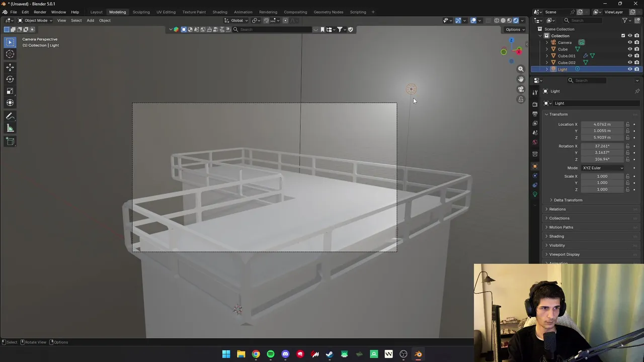Viewport: 644px width, 362px height.
Task: Open Google Chrome from the taskbar
Action: pos(256,354)
